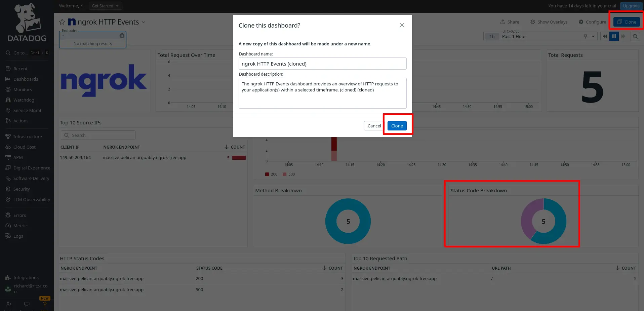The image size is (644, 311).
Task: Click the Digital Experience sidebar icon
Action: [x=8, y=168]
